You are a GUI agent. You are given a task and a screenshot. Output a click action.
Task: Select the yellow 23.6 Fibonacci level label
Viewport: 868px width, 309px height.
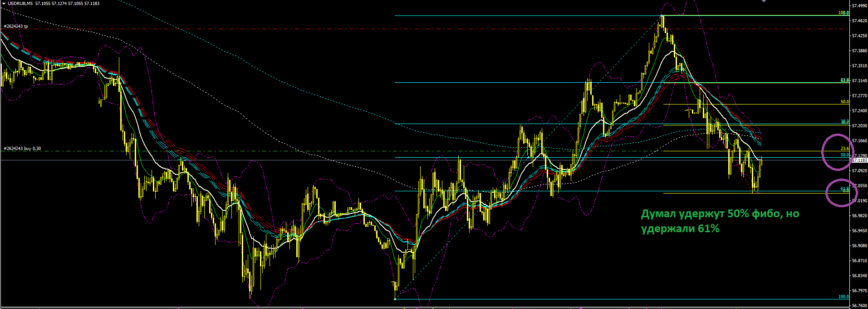coord(844,149)
